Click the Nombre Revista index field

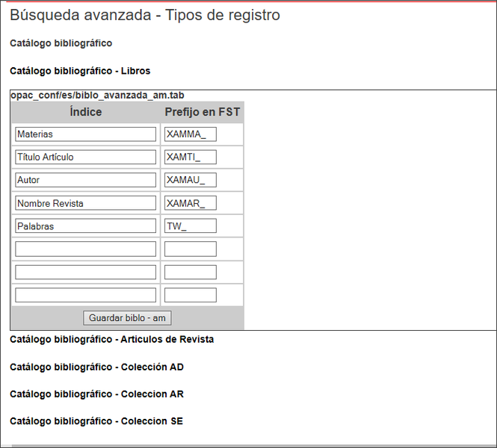point(85,203)
